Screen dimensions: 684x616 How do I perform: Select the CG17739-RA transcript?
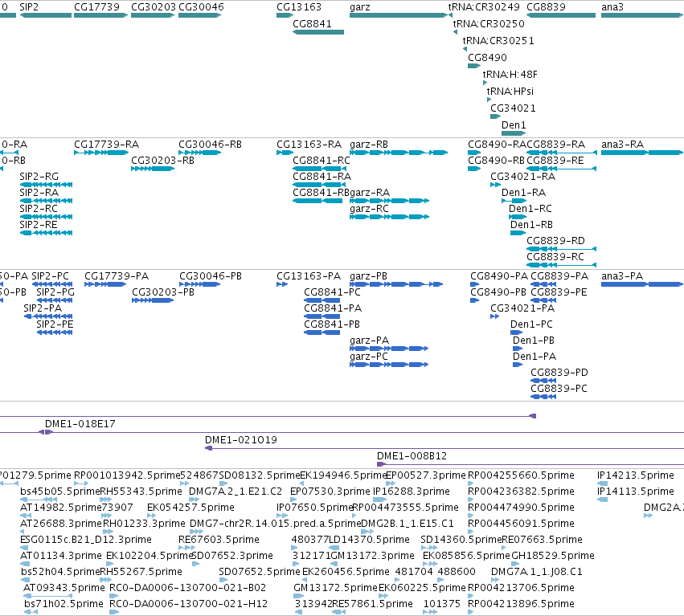(x=101, y=153)
